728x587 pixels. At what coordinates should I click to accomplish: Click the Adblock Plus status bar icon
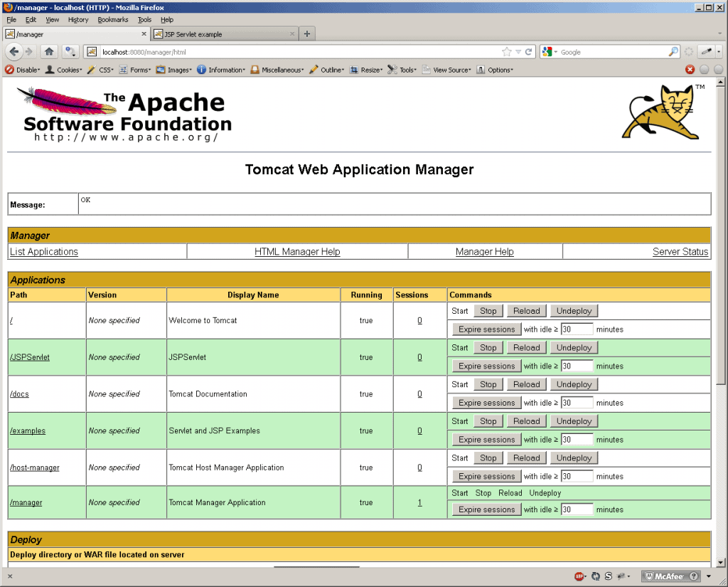tap(579, 576)
